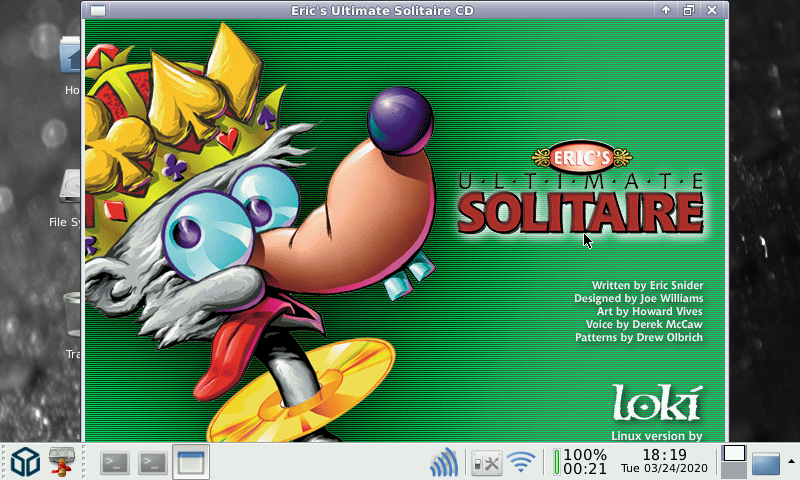Viewport: 800px width, 480px height.
Task: Click the Wi-Fi network tray icon
Action: click(x=521, y=462)
